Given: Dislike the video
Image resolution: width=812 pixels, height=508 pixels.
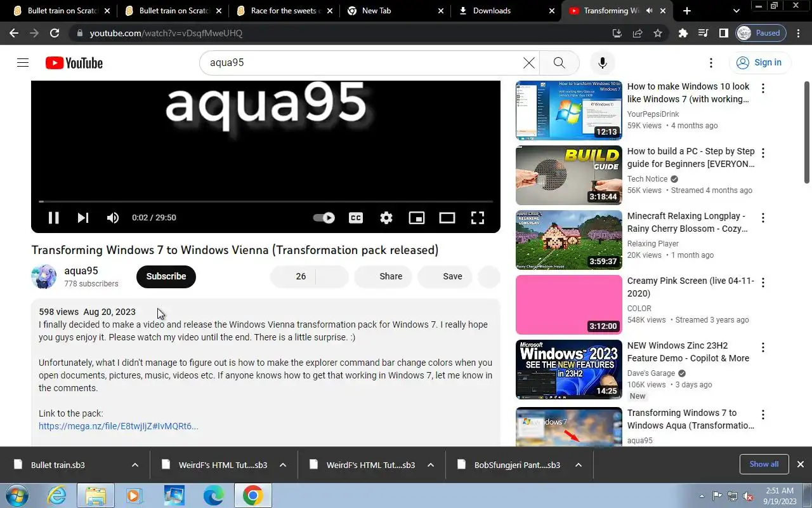Looking at the screenshot, I should pyautogui.click(x=332, y=276).
